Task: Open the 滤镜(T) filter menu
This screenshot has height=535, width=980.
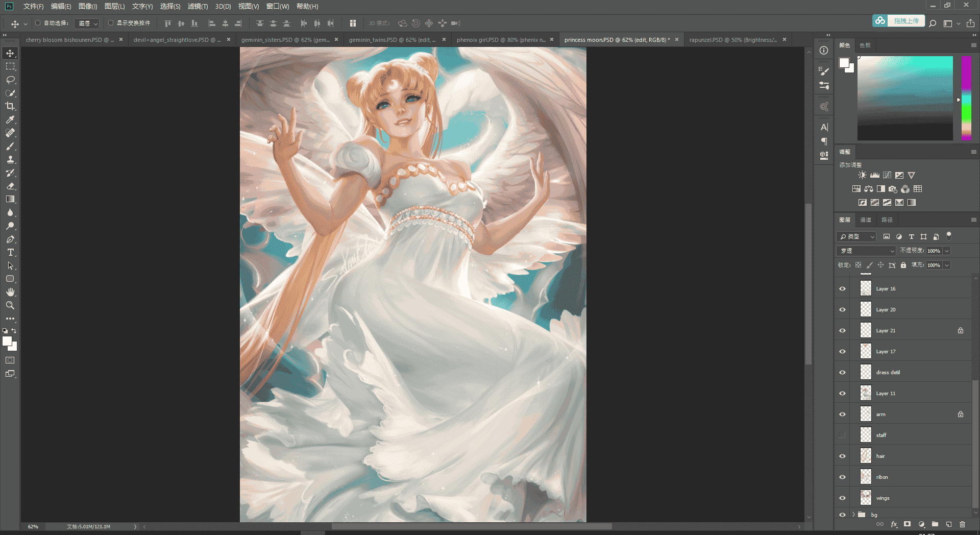Action: click(198, 7)
